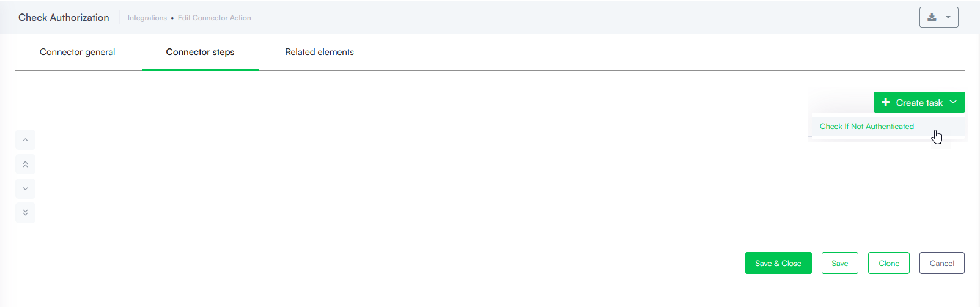Move step up with single chevron arrow
The image size is (980, 307).
tap(25, 140)
